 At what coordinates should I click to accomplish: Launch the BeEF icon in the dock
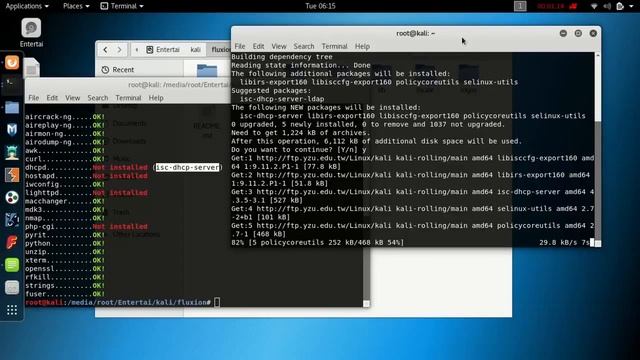click(12, 220)
